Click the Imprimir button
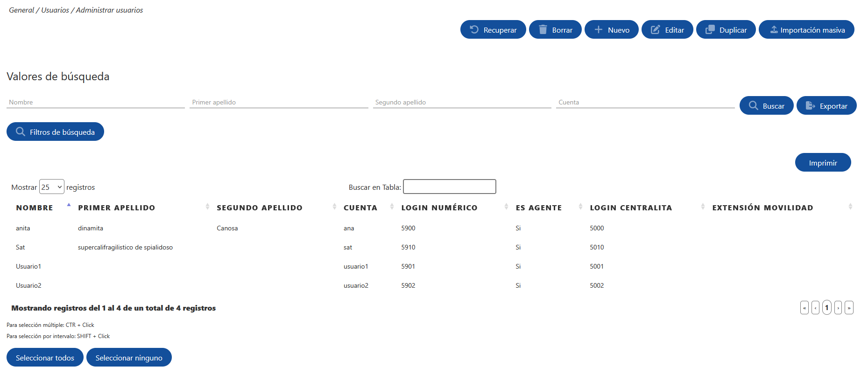Viewport: 868px width, 374px height. 823,162
